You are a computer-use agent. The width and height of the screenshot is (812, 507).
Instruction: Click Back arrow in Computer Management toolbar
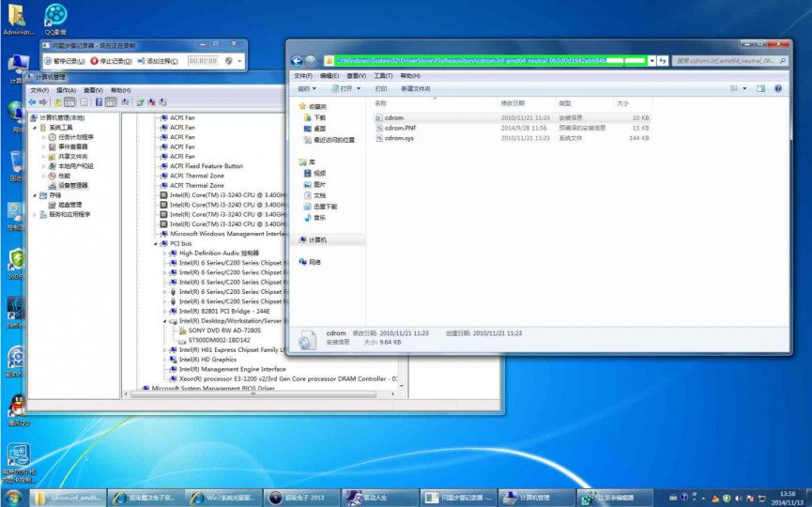pyautogui.click(x=33, y=102)
